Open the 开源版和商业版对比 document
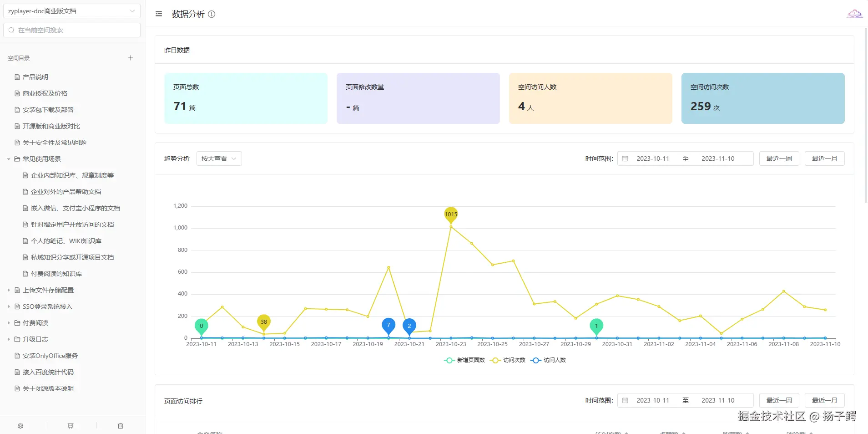 (x=51, y=126)
